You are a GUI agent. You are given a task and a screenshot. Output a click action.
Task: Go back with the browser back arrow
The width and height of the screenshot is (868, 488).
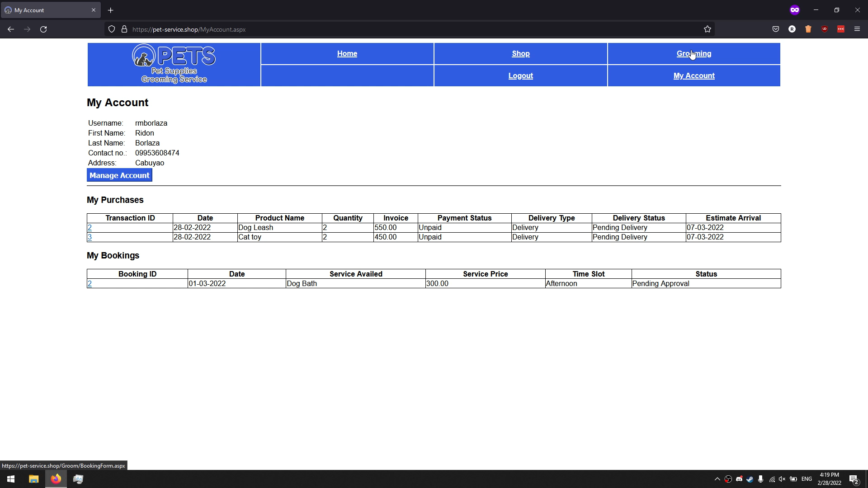(x=11, y=29)
